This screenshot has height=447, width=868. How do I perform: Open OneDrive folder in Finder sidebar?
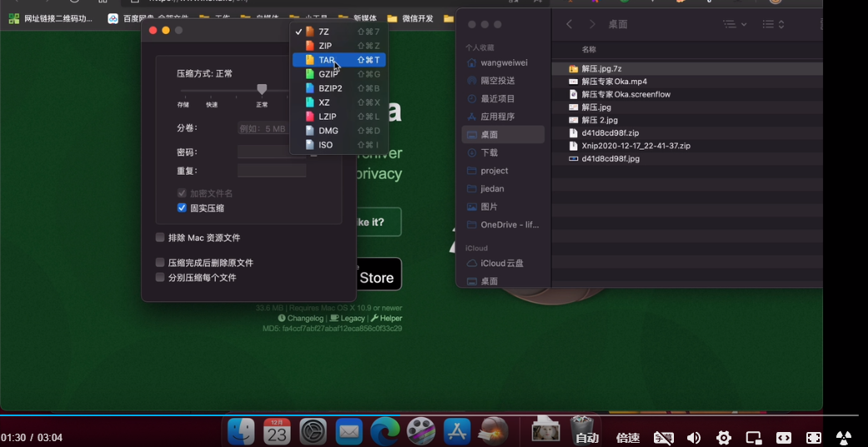point(503,225)
